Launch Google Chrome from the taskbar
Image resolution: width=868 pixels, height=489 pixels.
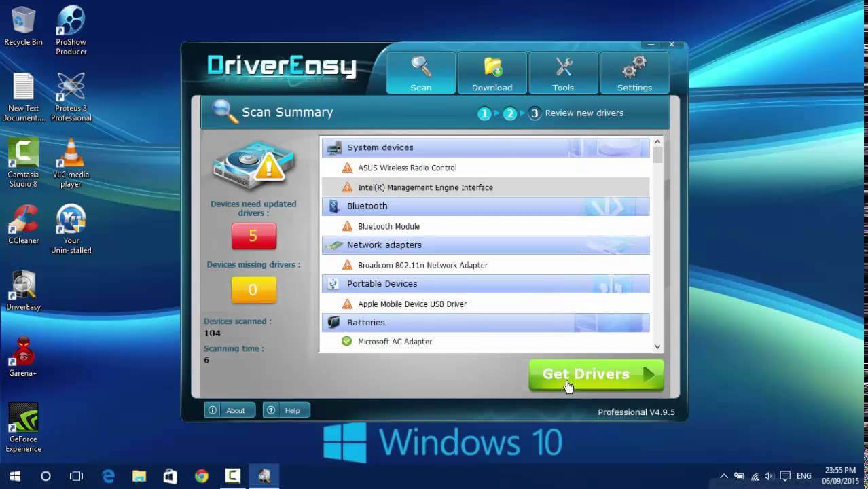point(201,476)
